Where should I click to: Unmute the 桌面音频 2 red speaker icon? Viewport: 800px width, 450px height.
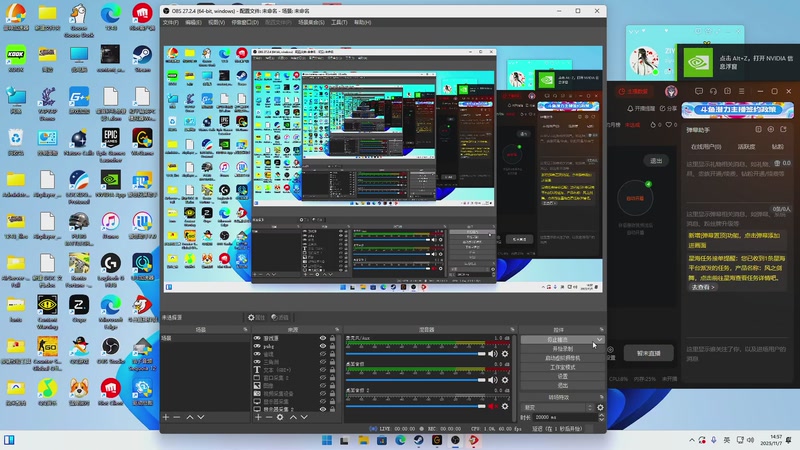pos(492,406)
